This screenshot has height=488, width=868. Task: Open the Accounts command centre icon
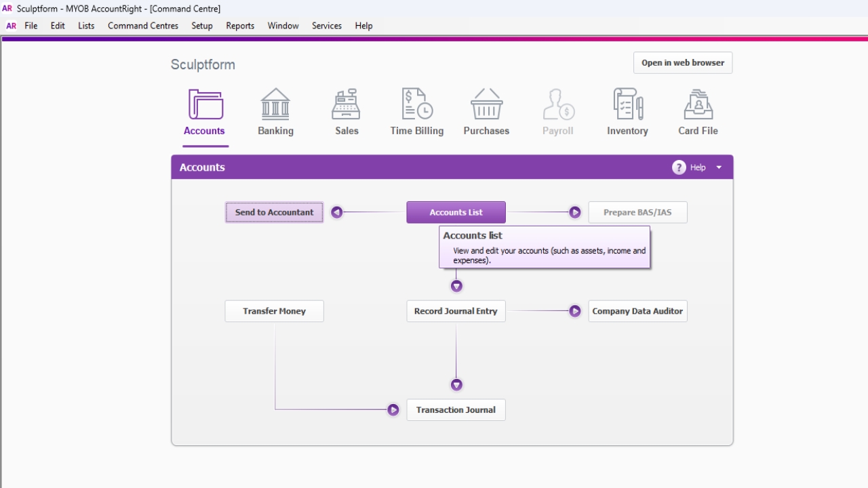point(205,105)
